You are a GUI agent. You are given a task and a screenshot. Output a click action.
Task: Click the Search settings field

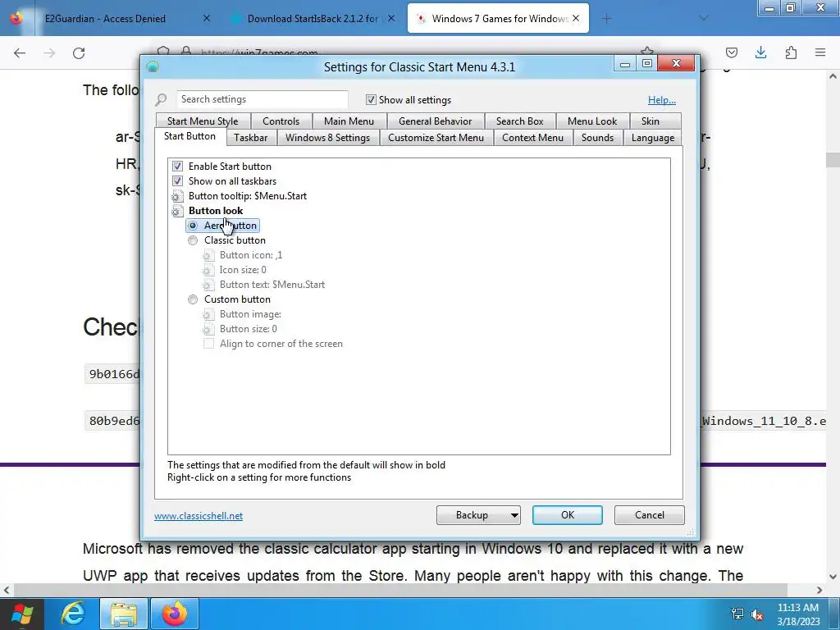coord(262,99)
